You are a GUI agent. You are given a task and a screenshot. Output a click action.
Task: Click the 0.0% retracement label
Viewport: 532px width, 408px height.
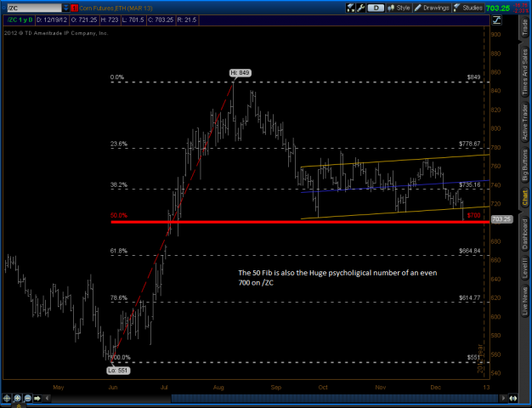coord(117,77)
